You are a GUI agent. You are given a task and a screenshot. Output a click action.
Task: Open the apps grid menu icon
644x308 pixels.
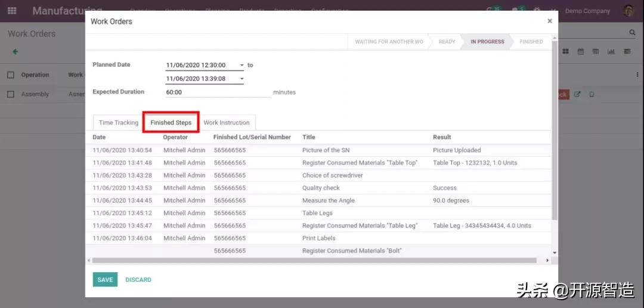(x=12, y=11)
